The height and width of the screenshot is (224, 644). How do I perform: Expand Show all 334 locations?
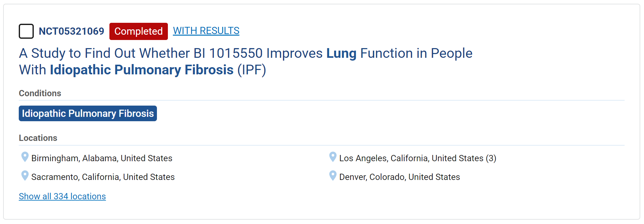tap(62, 196)
